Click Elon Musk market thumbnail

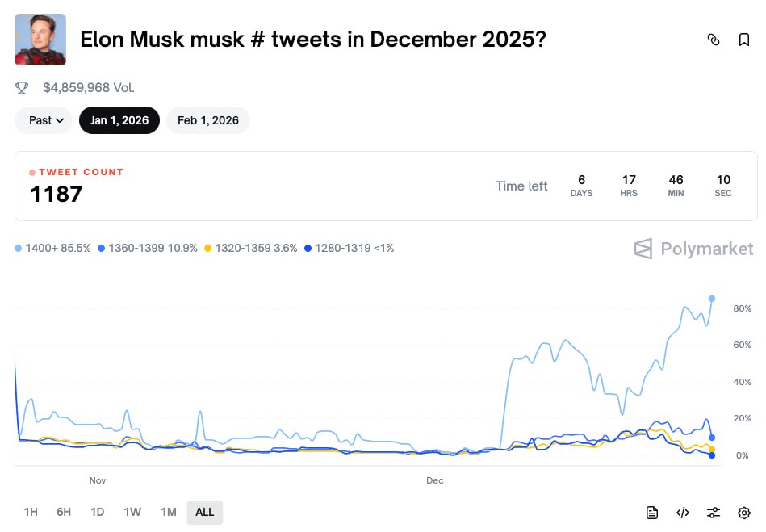[x=40, y=40]
